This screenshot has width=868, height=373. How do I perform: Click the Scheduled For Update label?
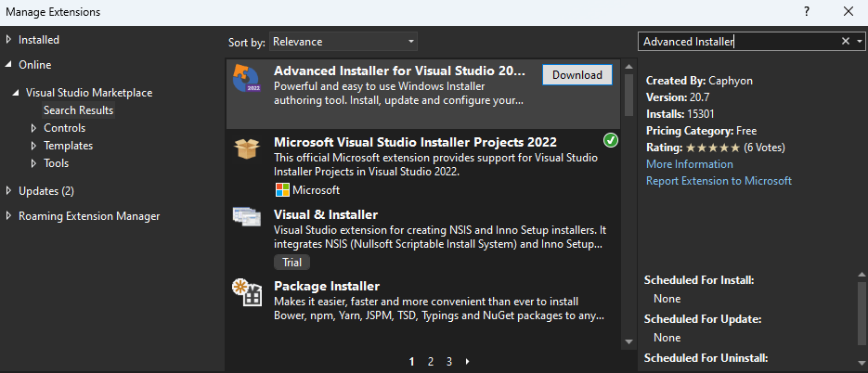(703, 319)
